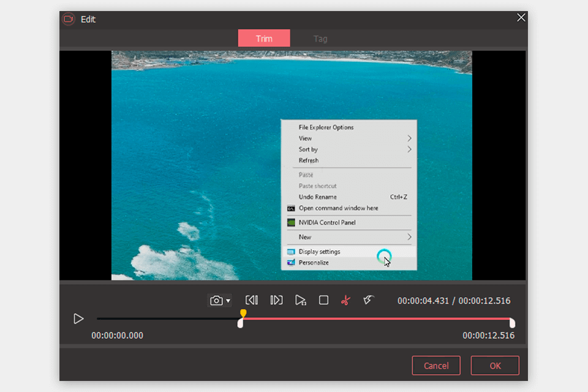The image size is (588, 392).
Task: Take a snapshot using the camera icon
Action: tap(217, 300)
